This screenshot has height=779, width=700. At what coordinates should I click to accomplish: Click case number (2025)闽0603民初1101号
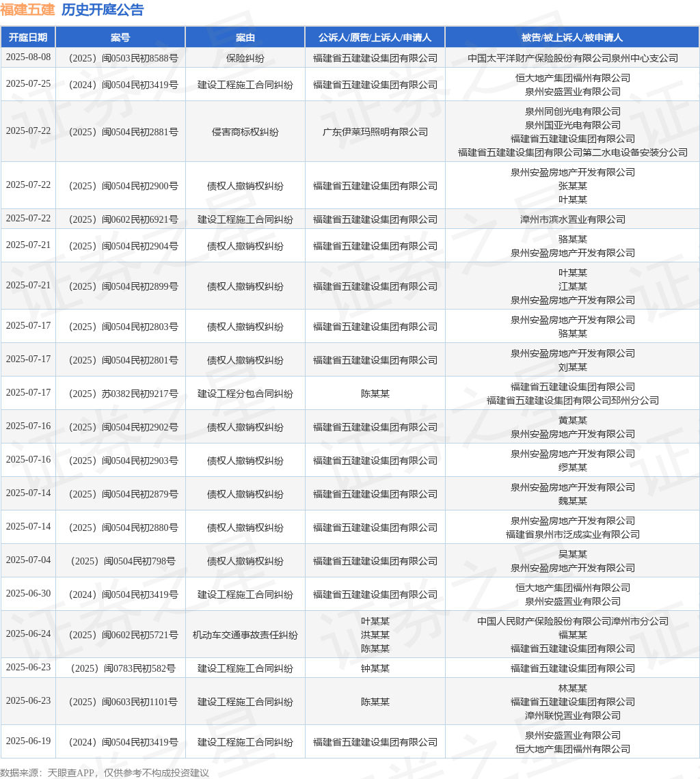point(123,702)
